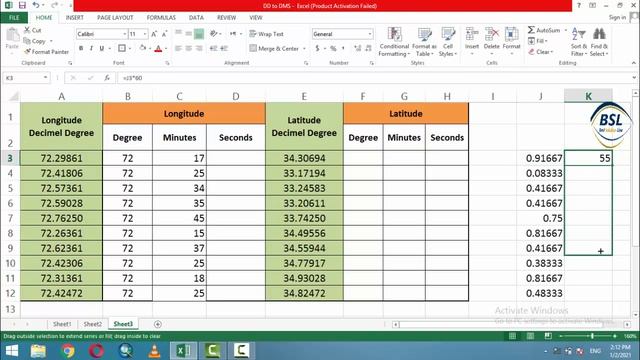Viewport: 640px width, 360px height.
Task: Toggle align text left
Action: coord(178,48)
